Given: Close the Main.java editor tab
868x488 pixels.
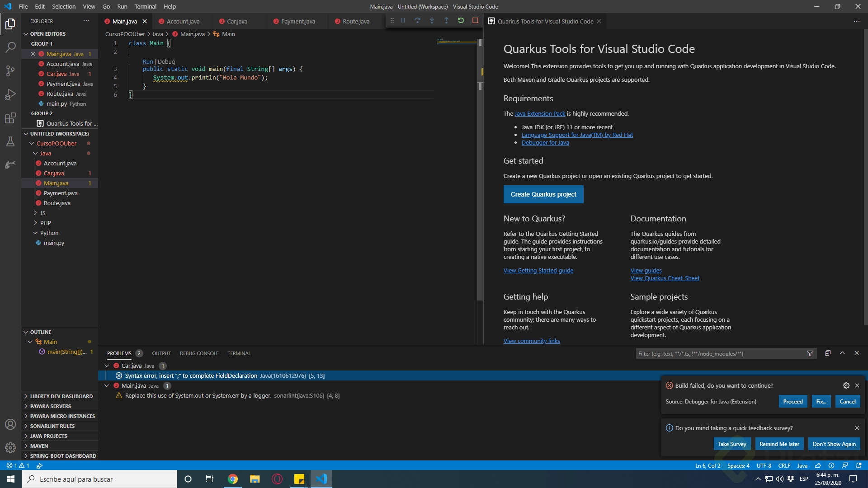Looking at the screenshot, I should [145, 21].
